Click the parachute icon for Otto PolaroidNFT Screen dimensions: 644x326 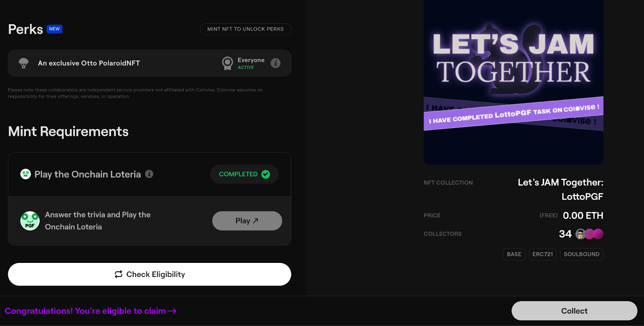click(24, 63)
